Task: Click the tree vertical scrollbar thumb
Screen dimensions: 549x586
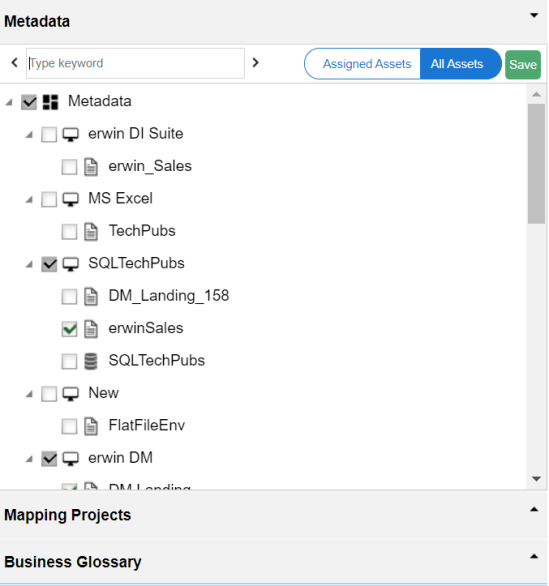Action: click(x=536, y=163)
